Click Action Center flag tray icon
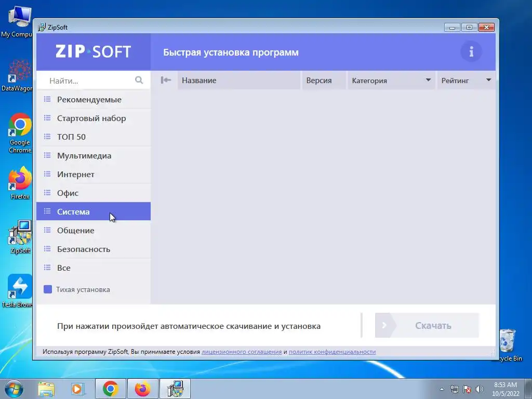This screenshot has width=532, height=399. point(467,389)
